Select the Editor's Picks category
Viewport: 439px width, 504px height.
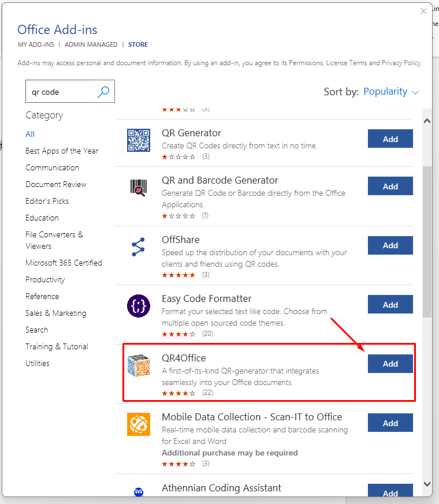click(x=47, y=201)
